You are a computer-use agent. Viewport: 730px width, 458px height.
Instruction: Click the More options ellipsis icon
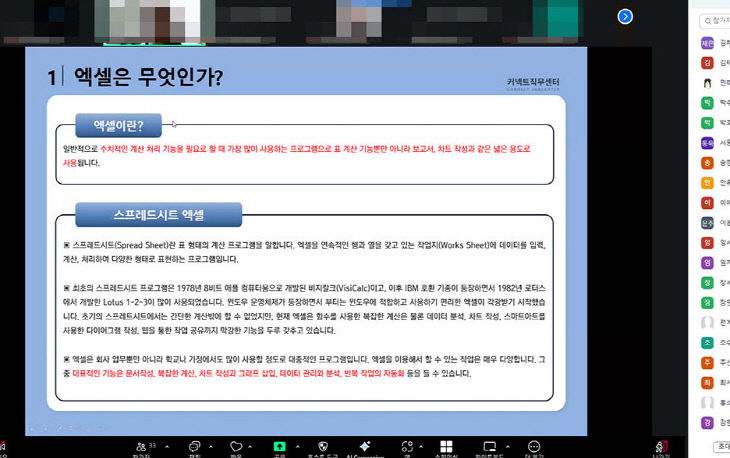[x=534, y=447]
